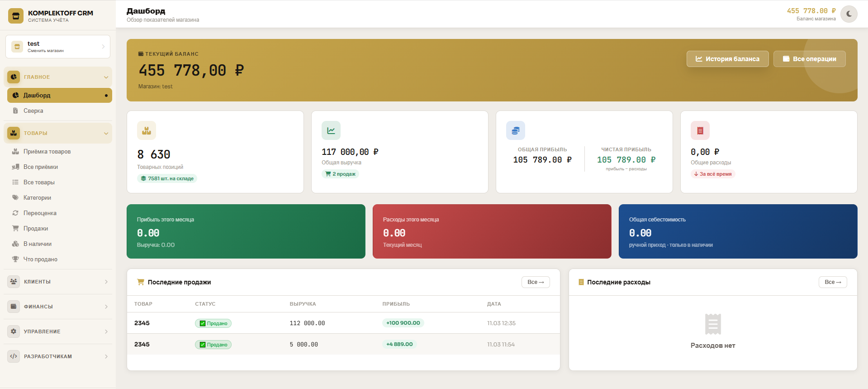Click the Переоценка refresh icon
868x389 pixels.
pos(15,213)
